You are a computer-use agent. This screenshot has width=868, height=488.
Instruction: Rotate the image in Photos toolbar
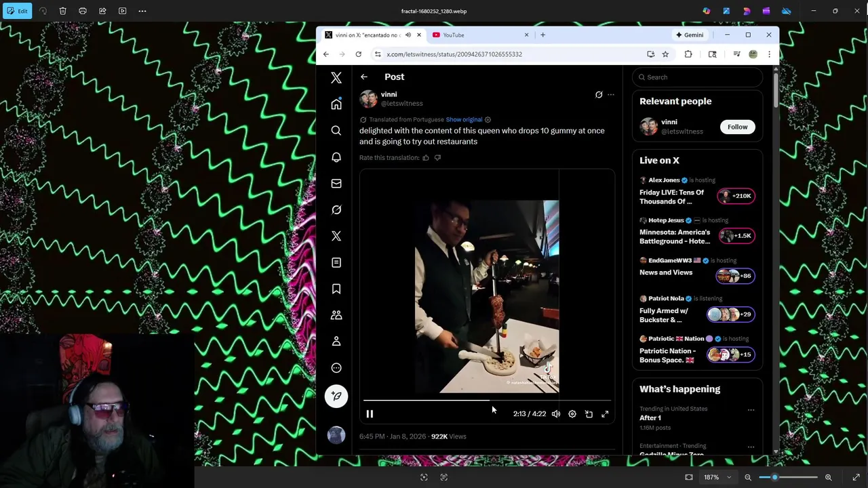tap(43, 11)
